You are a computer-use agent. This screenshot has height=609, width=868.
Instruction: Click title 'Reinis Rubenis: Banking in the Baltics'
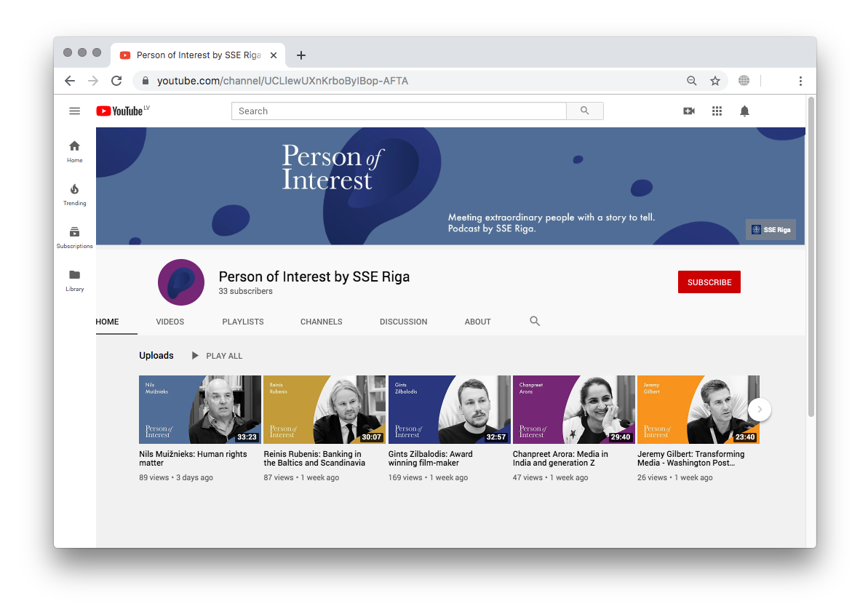tap(314, 458)
